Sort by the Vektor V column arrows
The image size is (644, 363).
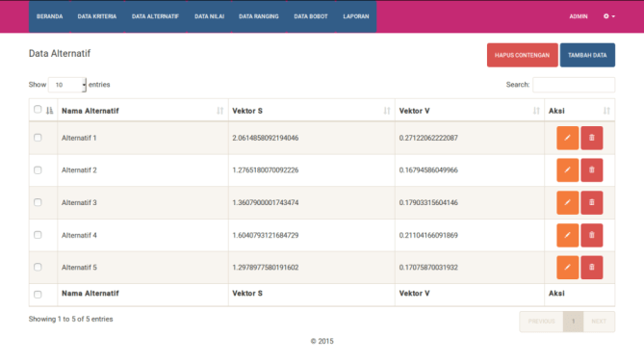536,111
